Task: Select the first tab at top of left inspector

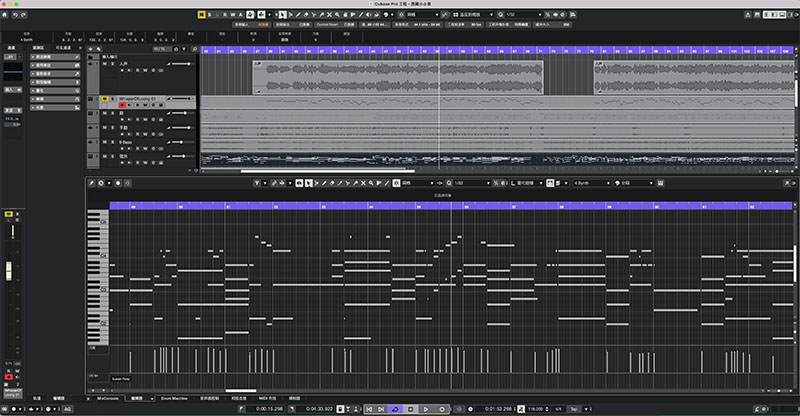Action: pyautogui.click(x=11, y=47)
